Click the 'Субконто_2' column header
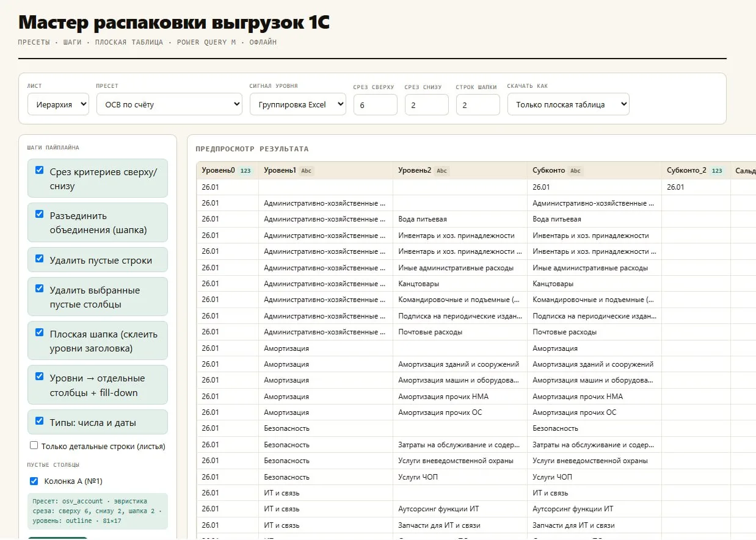Viewport: 756px width, 540px height. (x=696, y=170)
